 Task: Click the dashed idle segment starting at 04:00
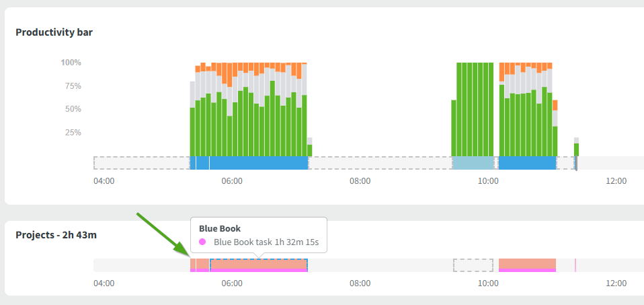[142, 163]
